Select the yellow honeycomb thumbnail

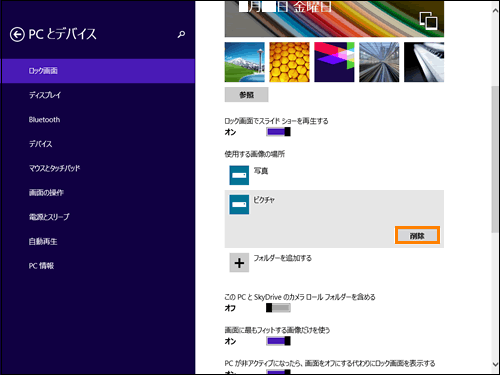[x=289, y=62]
